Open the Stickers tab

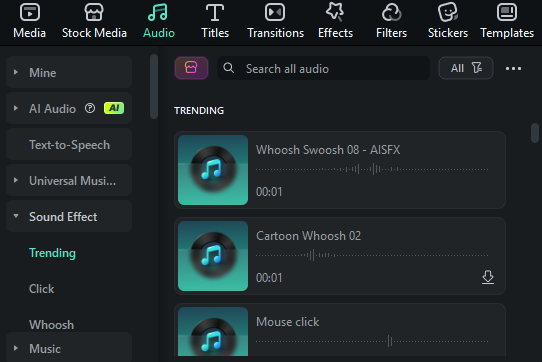coord(448,21)
